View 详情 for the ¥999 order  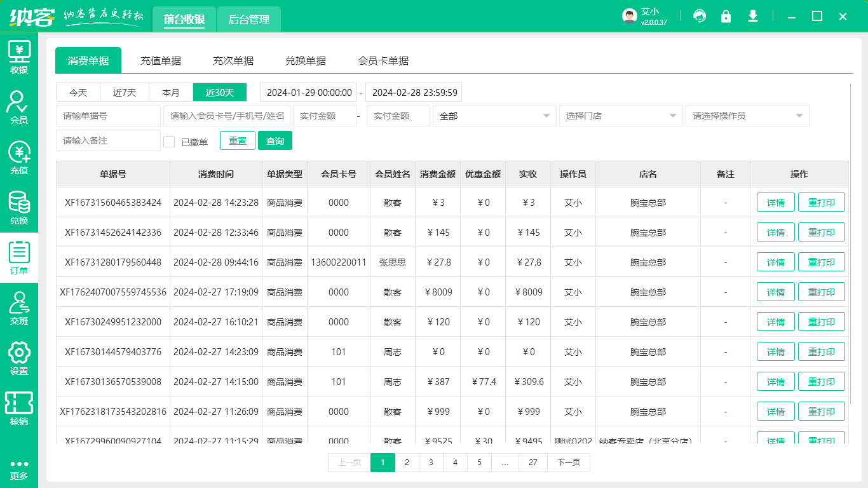point(776,412)
